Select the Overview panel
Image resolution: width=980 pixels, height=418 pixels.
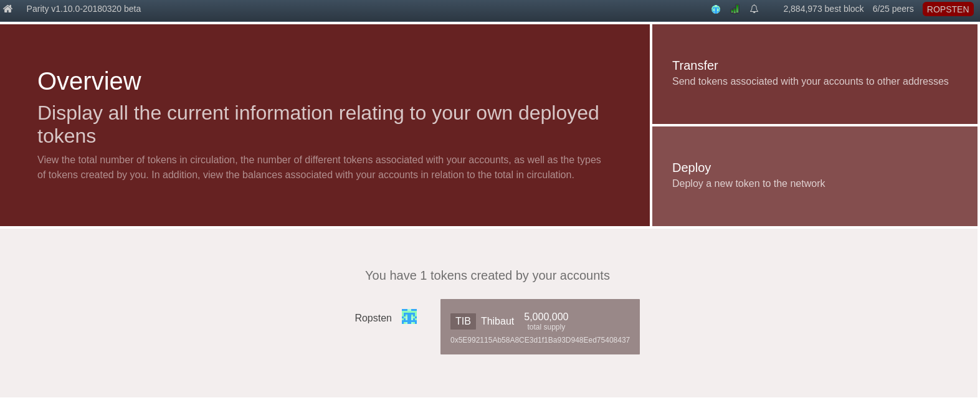point(325,125)
